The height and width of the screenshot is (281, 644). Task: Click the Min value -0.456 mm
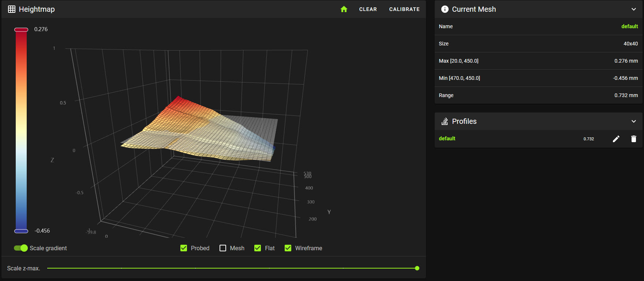[625, 78]
